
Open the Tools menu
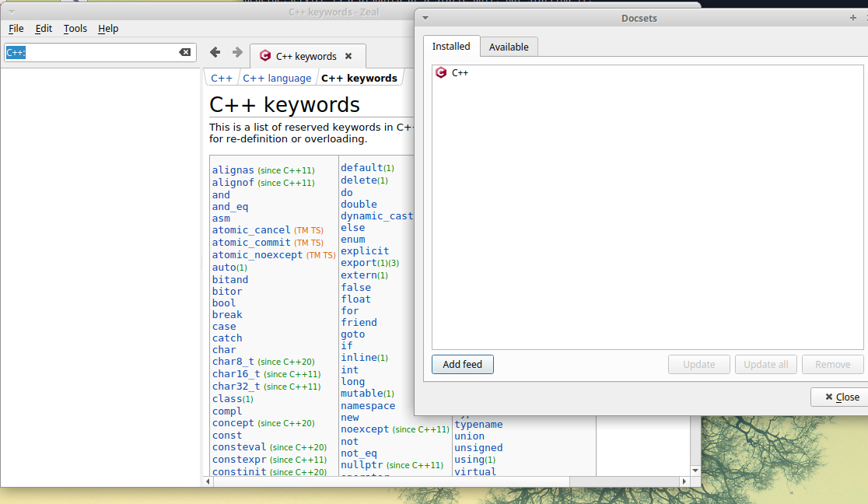click(75, 28)
